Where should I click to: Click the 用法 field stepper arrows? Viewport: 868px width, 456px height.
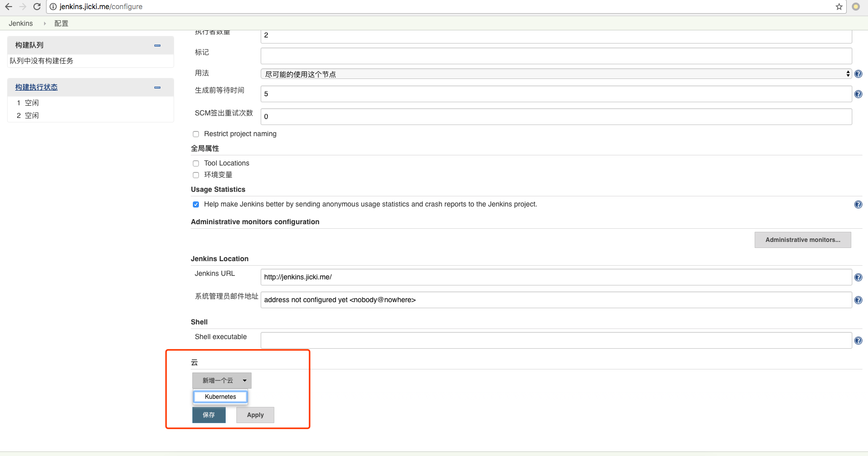[848, 73]
